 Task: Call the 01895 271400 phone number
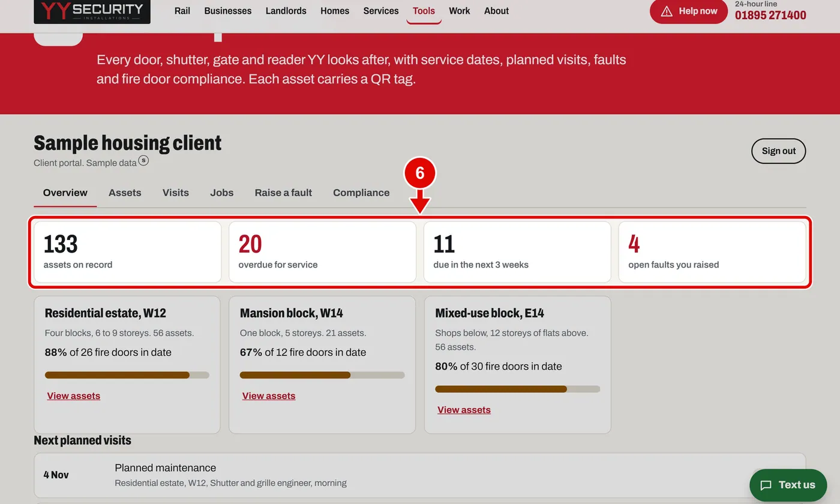coord(770,15)
